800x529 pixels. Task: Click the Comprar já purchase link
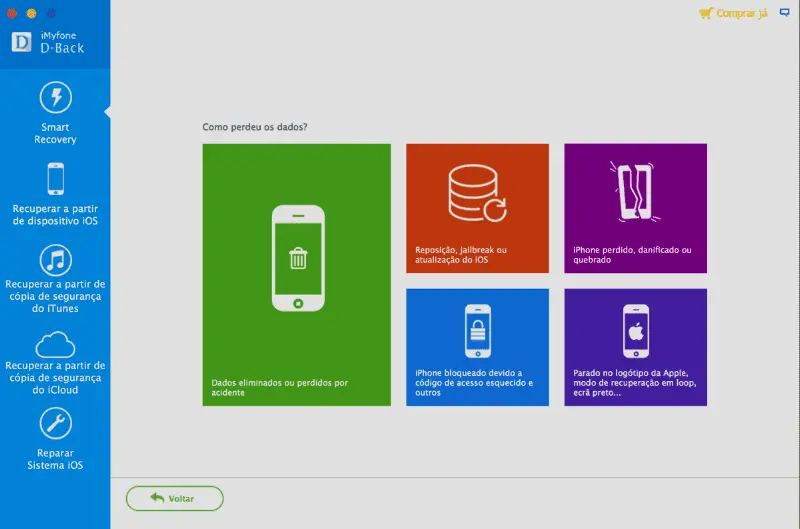pos(734,14)
